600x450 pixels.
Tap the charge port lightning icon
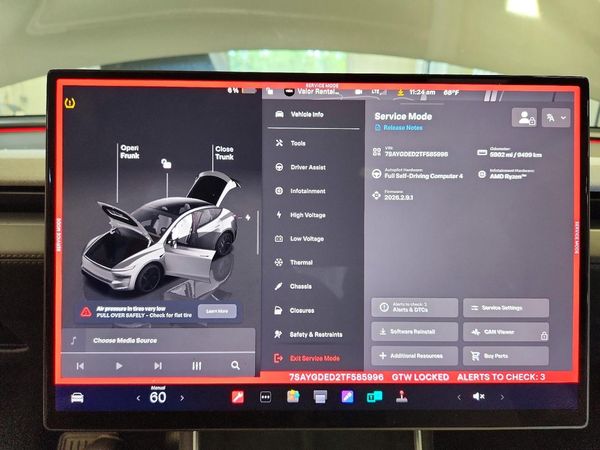pyautogui.click(x=248, y=217)
